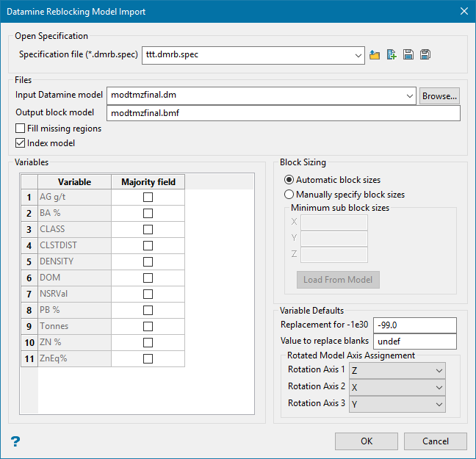Browse for an input Datamine model
Screen dimensions: 476x459
[x=439, y=96]
